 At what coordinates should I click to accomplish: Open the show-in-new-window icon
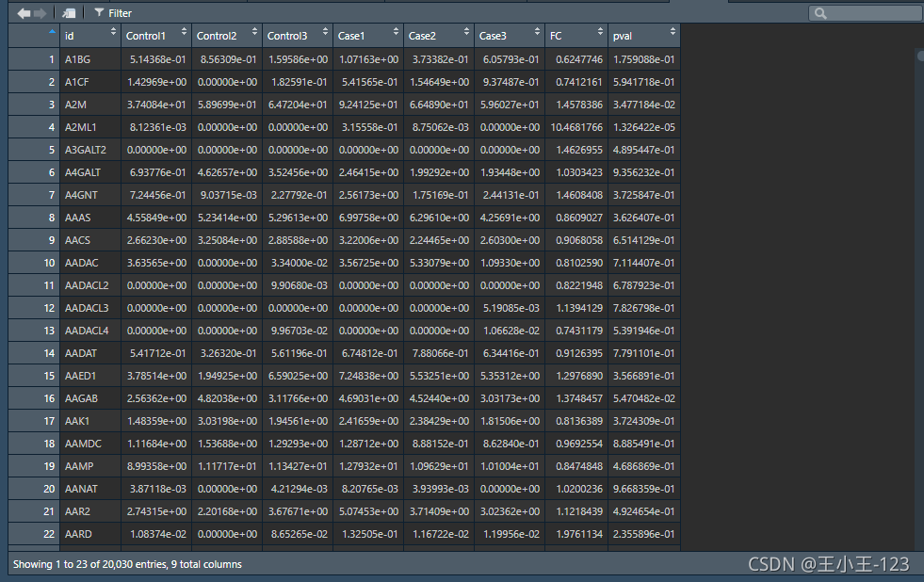click(69, 13)
